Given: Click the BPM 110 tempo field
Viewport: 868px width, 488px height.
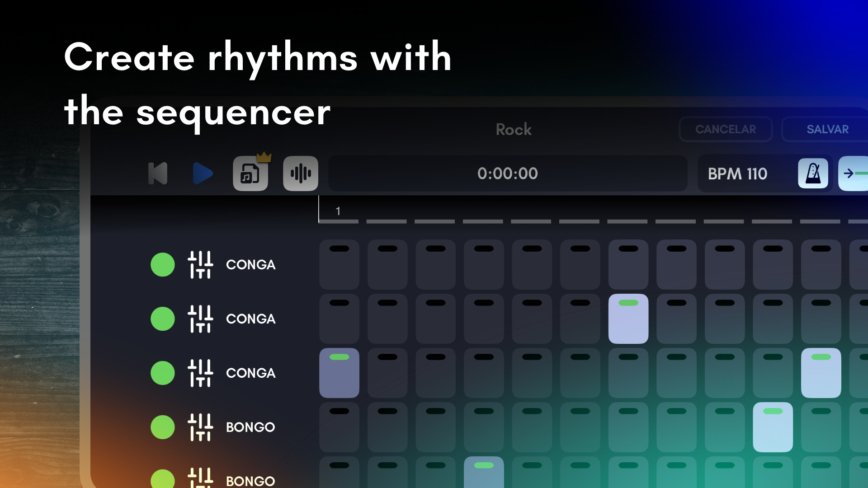Looking at the screenshot, I should (x=737, y=174).
